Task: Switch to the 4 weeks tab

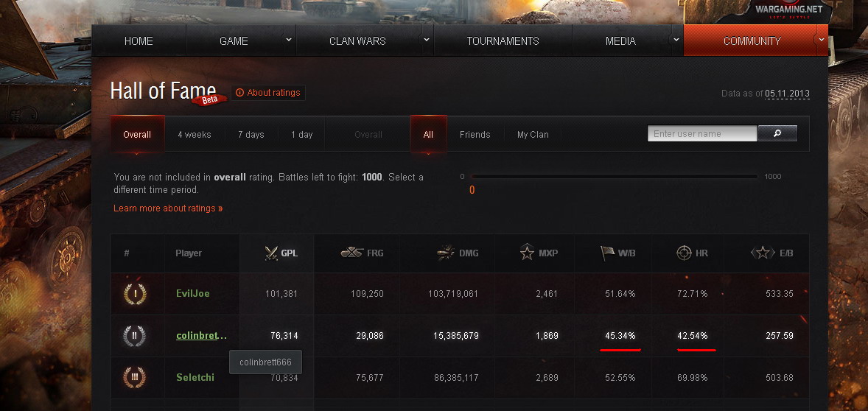Action: coord(195,135)
